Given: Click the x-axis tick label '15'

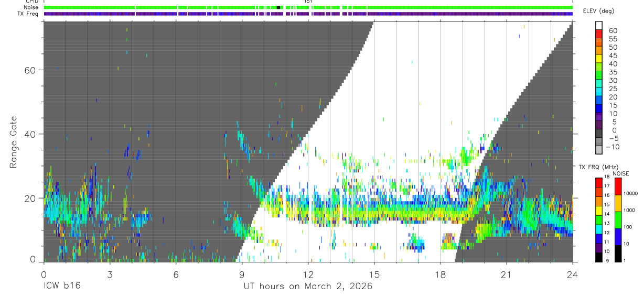Looking at the screenshot, I should point(374,274).
